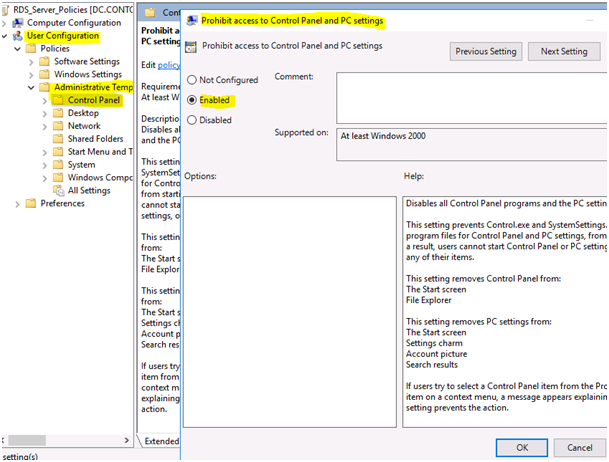Click the Windows Settings folder icon
This screenshot has width=609, height=462.
point(44,74)
